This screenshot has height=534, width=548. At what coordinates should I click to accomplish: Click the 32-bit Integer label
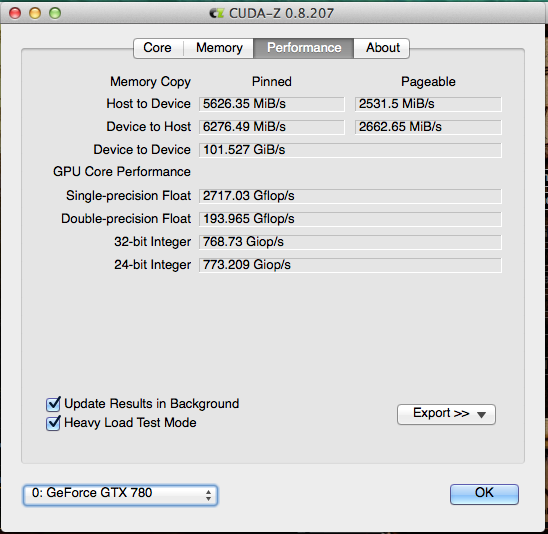pos(152,242)
